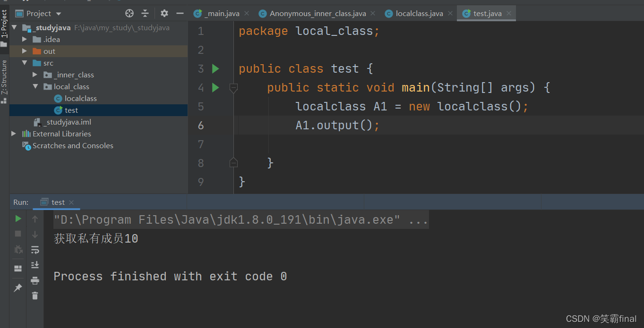The image size is (644, 328).
Task: Expand External Libraries node
Action: point(14,134)
